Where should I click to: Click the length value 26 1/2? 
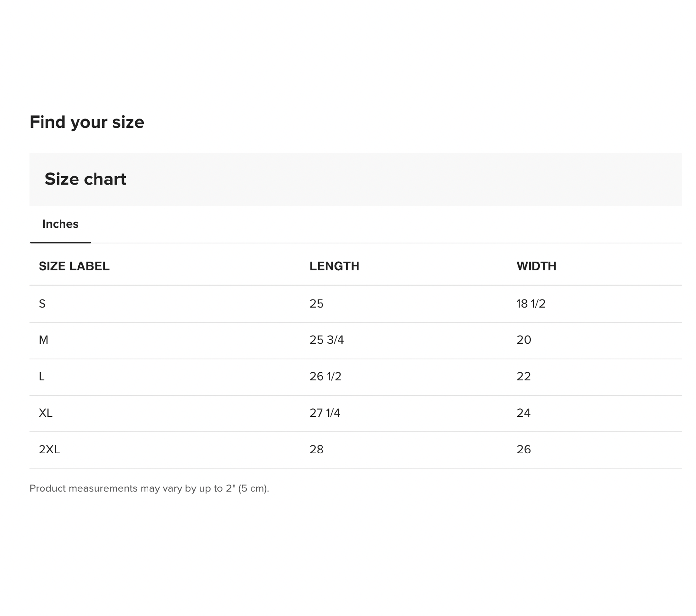coord(325,376)
